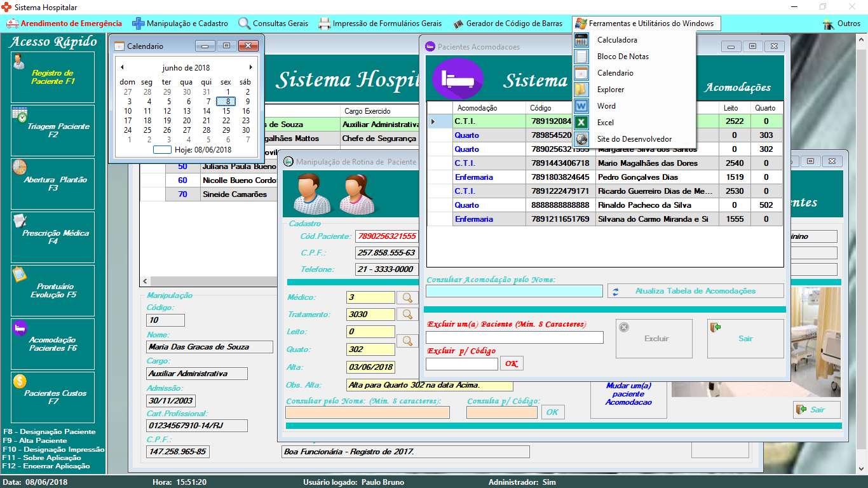This screenshot has height=488, width=868.
Task: Click Consultar Acomodação pelo Nome field
Action: click(514, 291)
